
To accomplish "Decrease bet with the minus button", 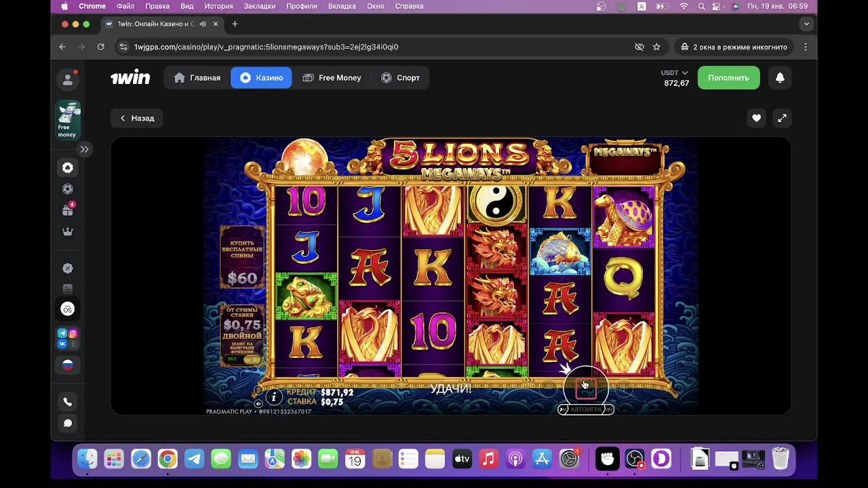I will click(x=549, y=389).
